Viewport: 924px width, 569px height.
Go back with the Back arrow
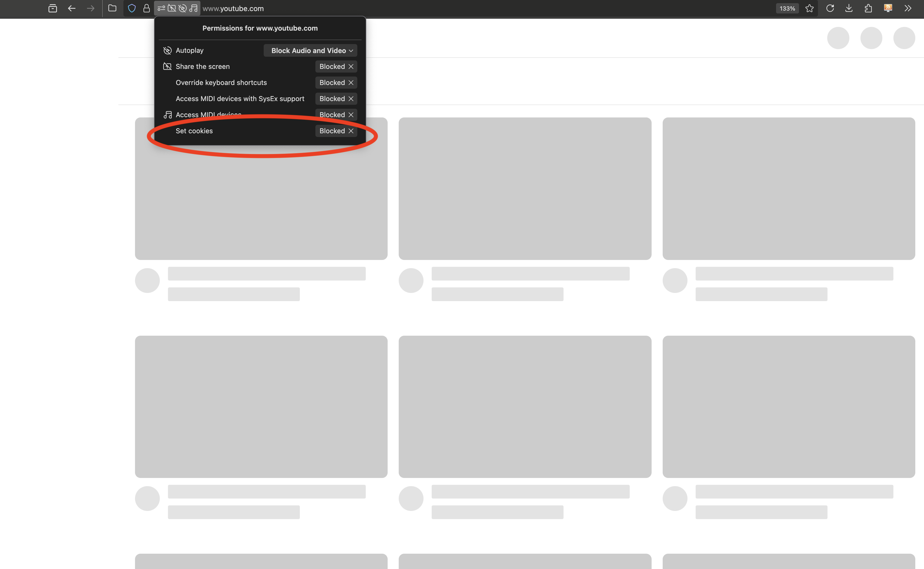pyautogui.click(x=71, y=8)
